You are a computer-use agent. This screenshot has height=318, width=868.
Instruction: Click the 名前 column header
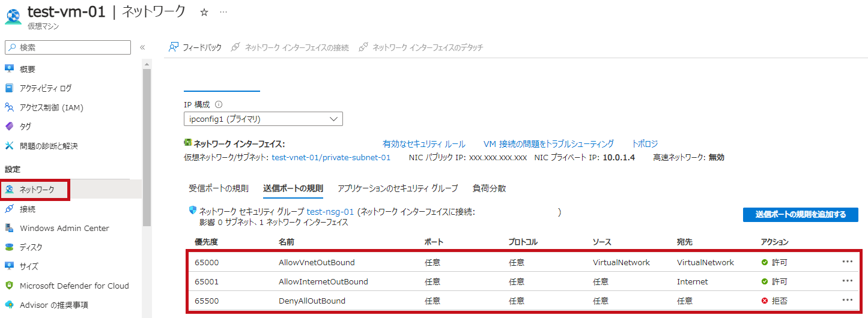pyautogui.click(x=287, y=242)
